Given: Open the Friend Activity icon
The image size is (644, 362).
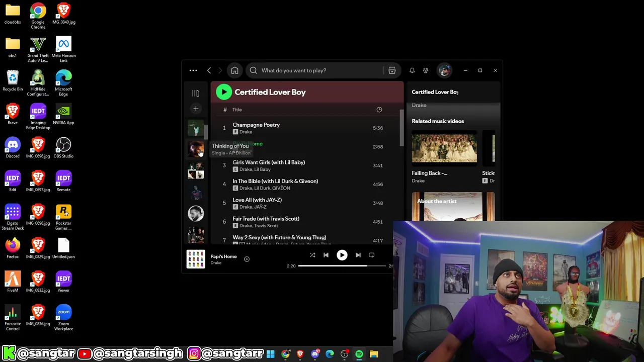Looking at the screenshot, I should (x=426, y=70).
